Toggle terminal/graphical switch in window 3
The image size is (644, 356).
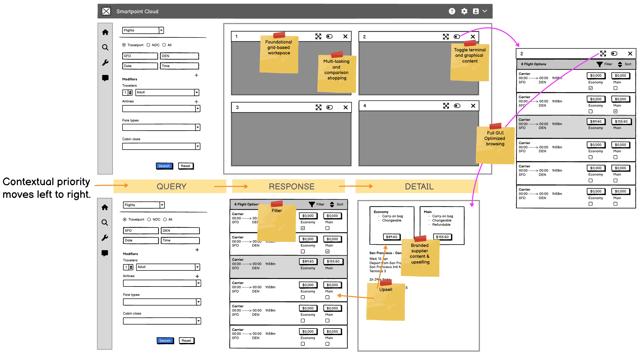330,107
